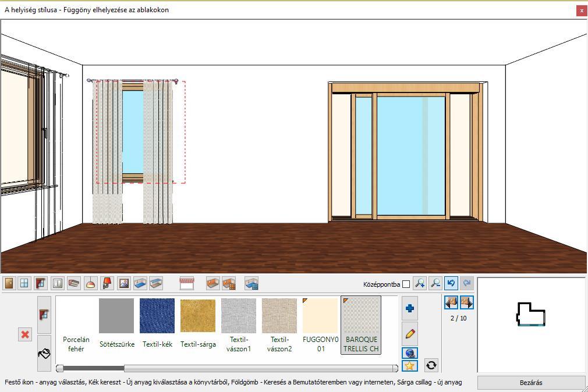Click the 2 / 10 wall counter text
Viewport: 588px width, 392px height.
[x=459, y=318]
